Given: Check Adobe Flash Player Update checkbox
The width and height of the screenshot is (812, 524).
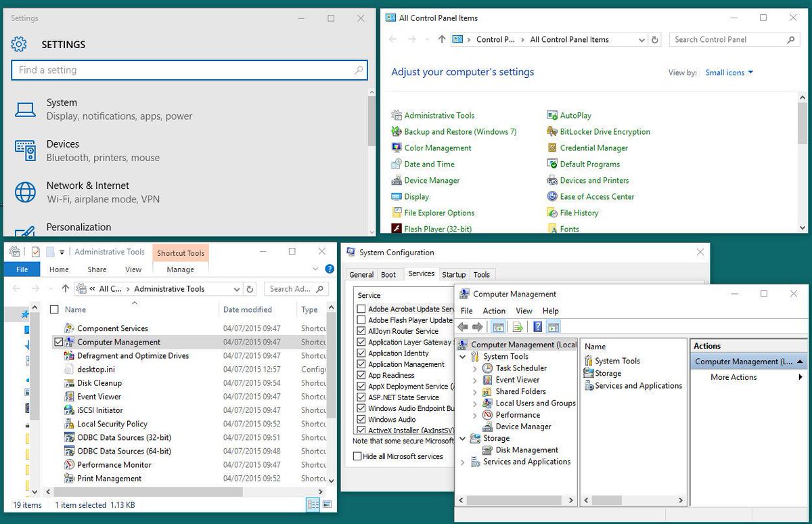Looking at the screenshot, I should (x=361, y=320).
